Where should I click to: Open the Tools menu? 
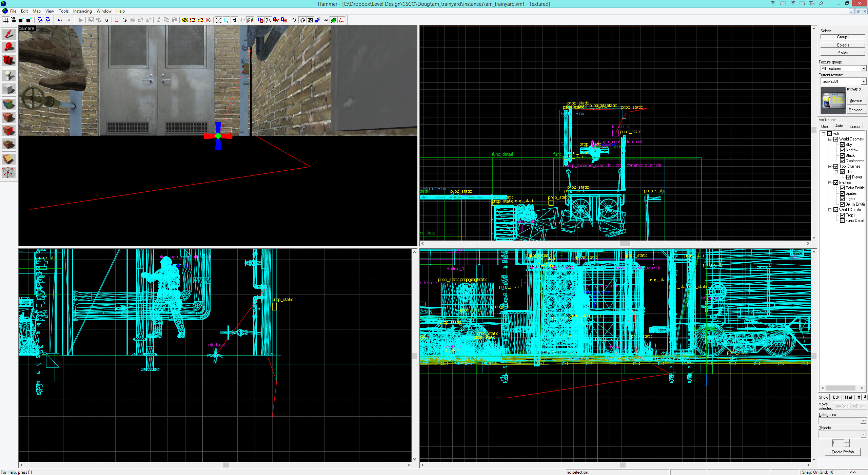63,11
